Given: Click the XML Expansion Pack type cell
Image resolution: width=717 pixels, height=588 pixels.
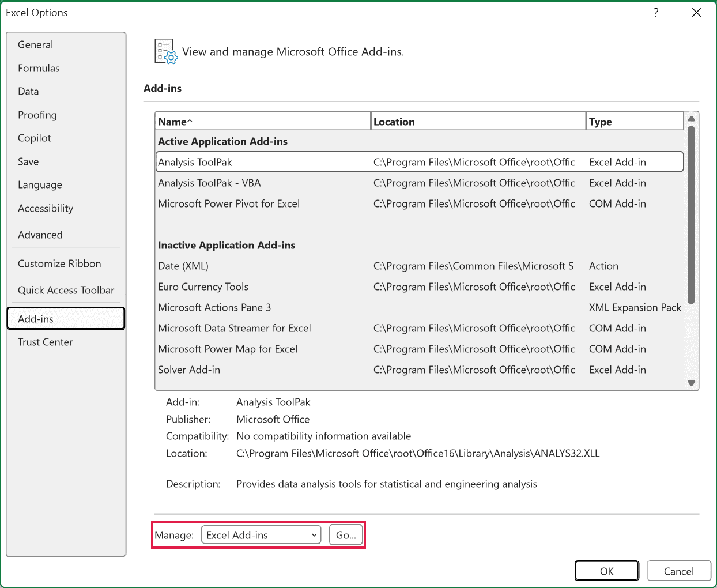Looking at the screenshot, I should tap(635, 307).
